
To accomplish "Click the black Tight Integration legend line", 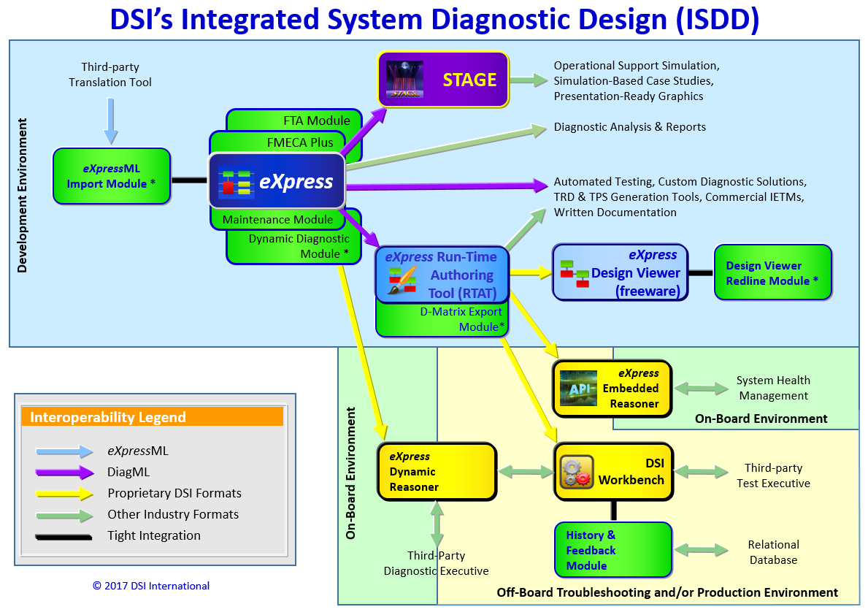I will (64, 537).
